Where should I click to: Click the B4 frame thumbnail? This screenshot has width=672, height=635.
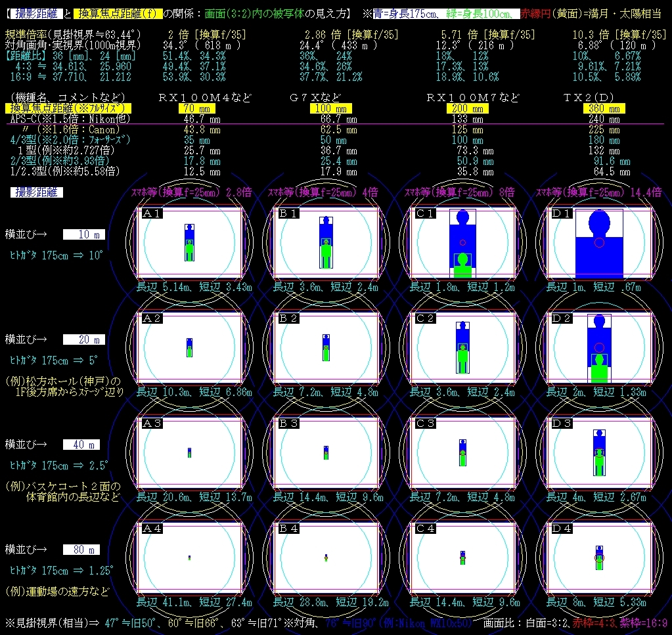[x=326, y=558]
